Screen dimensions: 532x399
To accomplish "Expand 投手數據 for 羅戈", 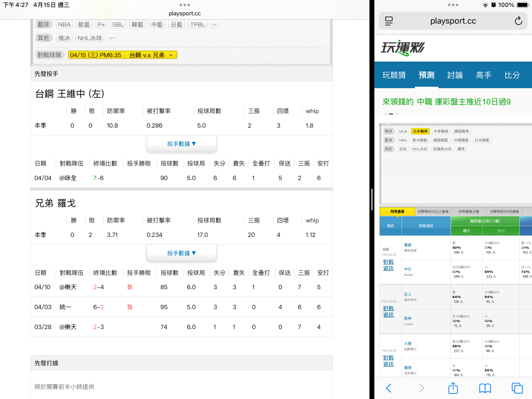I will point(181,253).
